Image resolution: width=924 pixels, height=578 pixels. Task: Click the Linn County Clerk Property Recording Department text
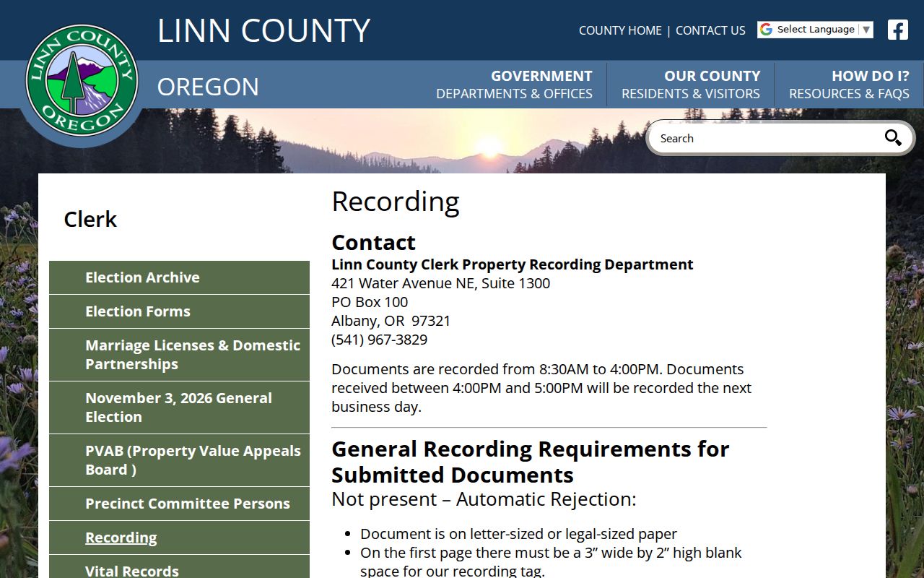click(513, 264)
